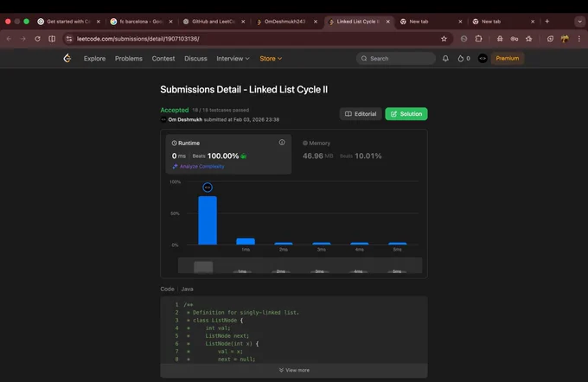
Task: Reload the LeetCode page
Action: (37, 39)
